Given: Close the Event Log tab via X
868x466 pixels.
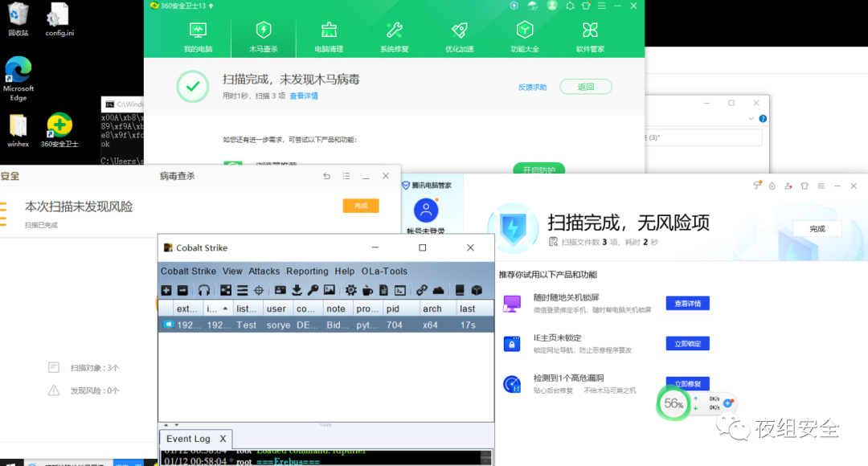Looking at the screenshot, I should (x=223, y=439).
